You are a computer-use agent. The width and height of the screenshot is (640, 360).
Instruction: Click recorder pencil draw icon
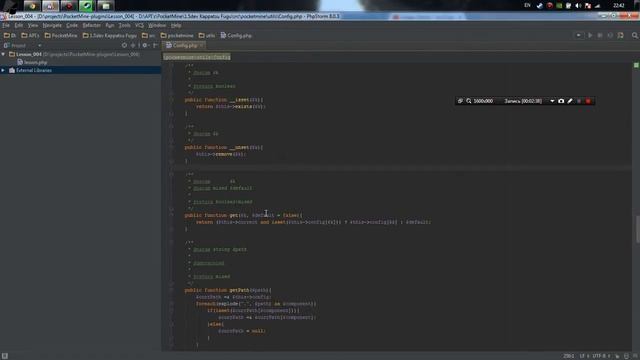point(570,101)
